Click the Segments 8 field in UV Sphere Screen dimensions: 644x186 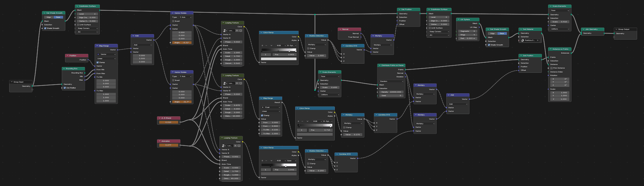pos(467,31)
